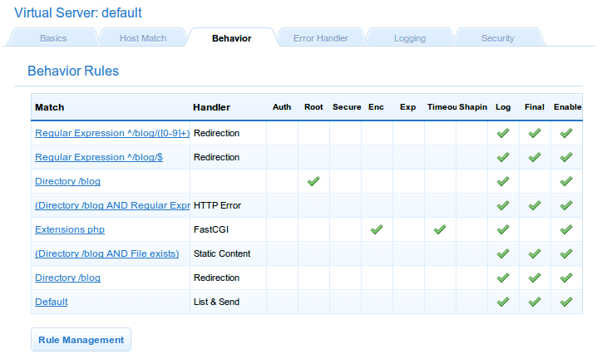Click Enc checkmark for Extensions php rule
This screenshot has height=364, width=602.
[377, 229]
